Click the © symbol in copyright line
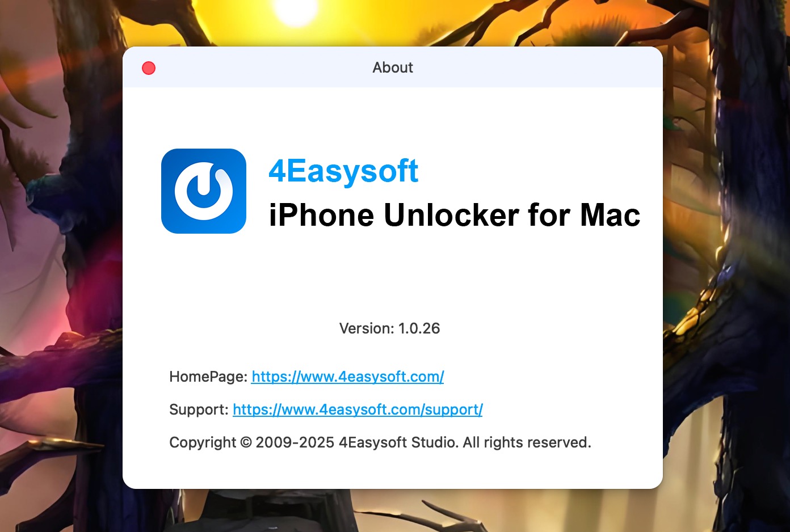 coord(246,442)
